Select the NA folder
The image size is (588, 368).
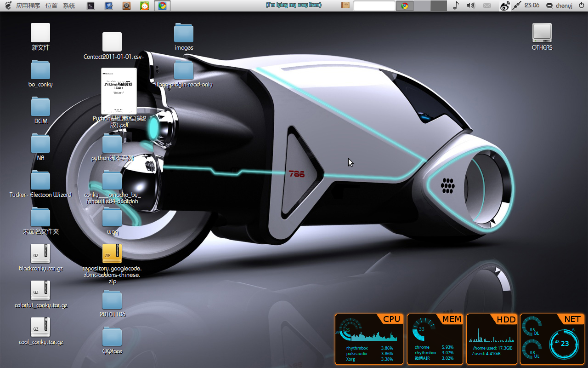click(40, 147)
